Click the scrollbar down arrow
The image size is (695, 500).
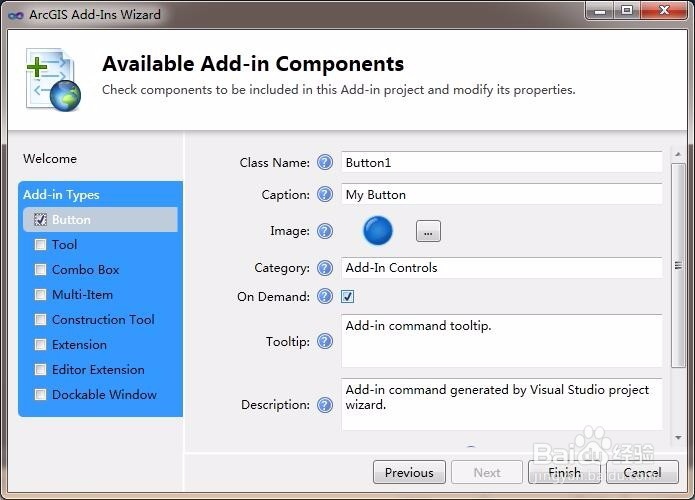click(678, 438)
